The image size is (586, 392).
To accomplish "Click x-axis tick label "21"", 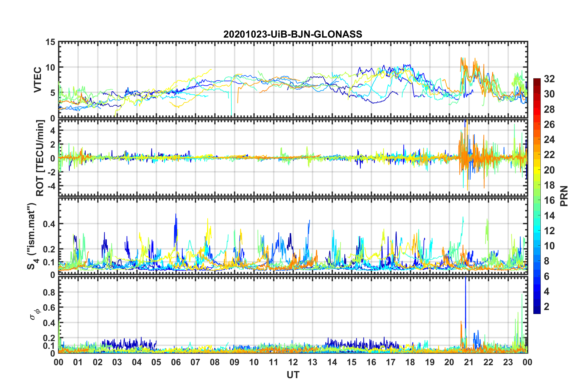I will click(x=469, y=362).
